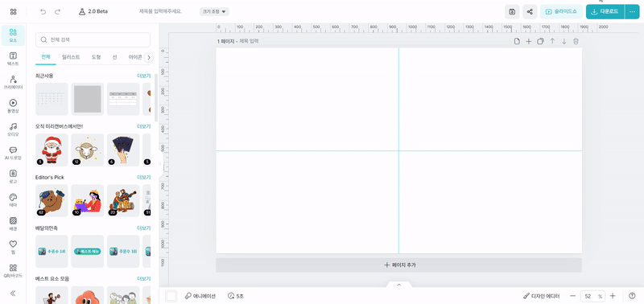The width and height of the screenshot is (644, 304).
Task: Open the more options next to download
Action: (632, 12)
